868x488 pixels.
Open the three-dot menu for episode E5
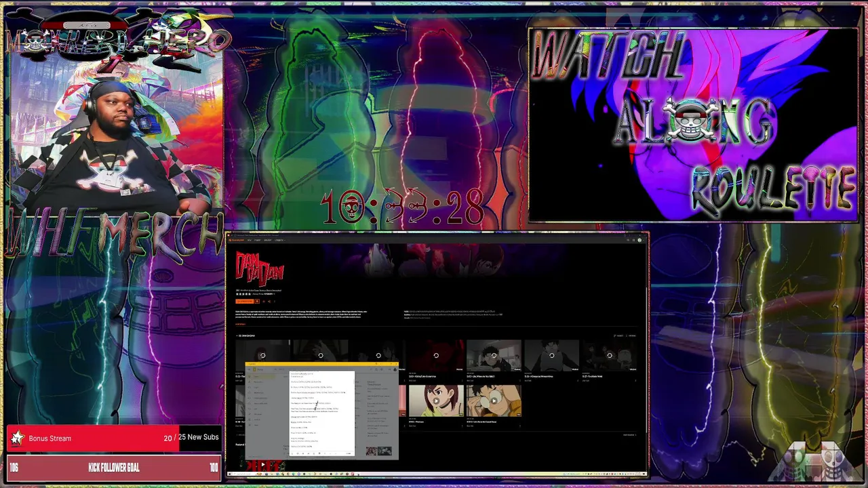520,380
